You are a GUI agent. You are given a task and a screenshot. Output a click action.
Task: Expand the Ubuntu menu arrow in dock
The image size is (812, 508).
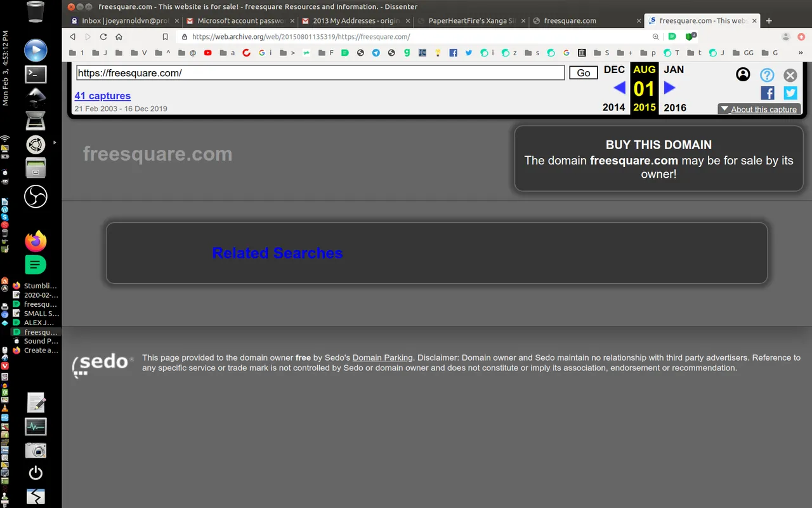coord(55,143)
